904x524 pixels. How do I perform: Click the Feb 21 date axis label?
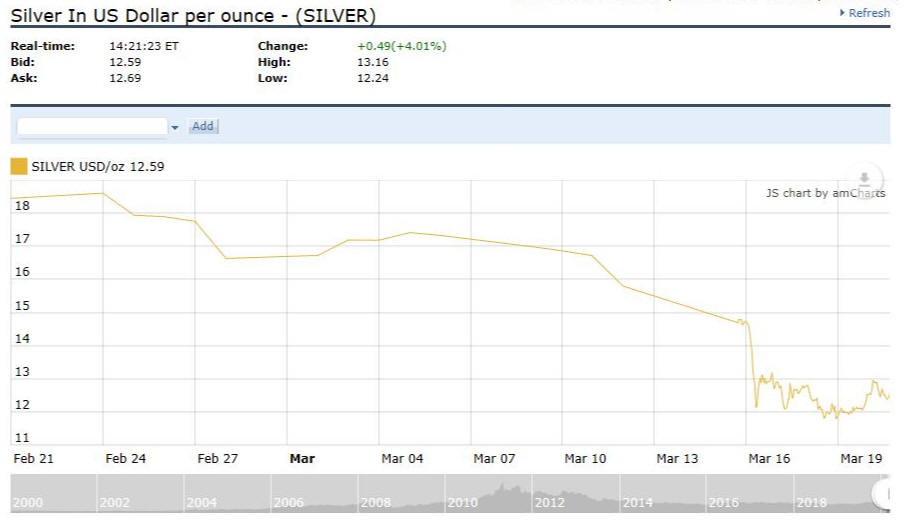click(x=33, y=459)
